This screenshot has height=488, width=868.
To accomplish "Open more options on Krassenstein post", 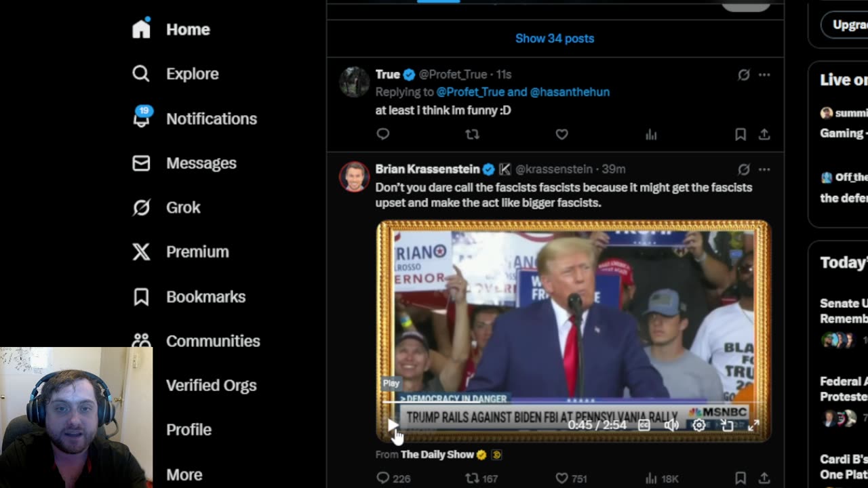I will pyautogui.click(x=764, y=169).
